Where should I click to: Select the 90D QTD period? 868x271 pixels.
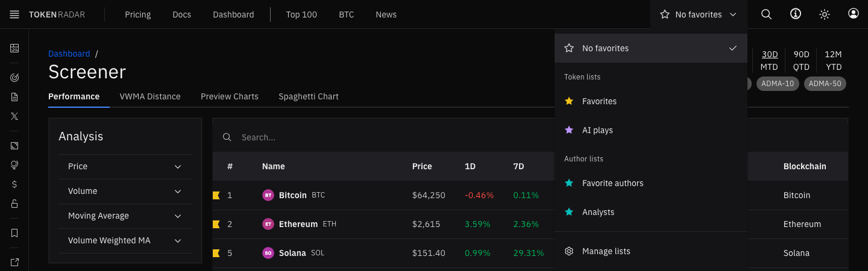coord(802,60)
